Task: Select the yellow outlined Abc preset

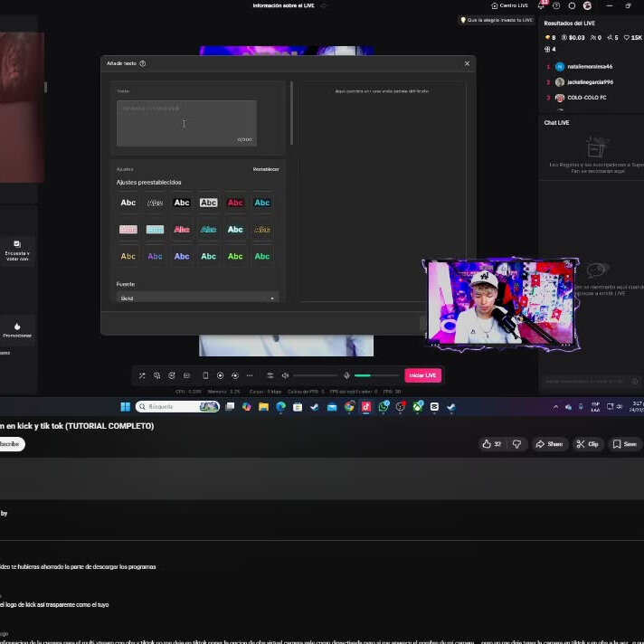Action: [x=262, y=229]
